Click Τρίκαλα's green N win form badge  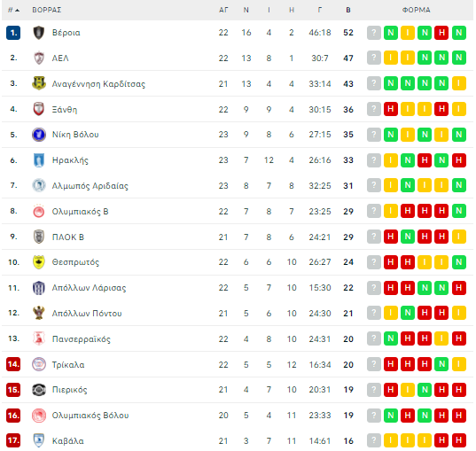(x=441, y=364)
